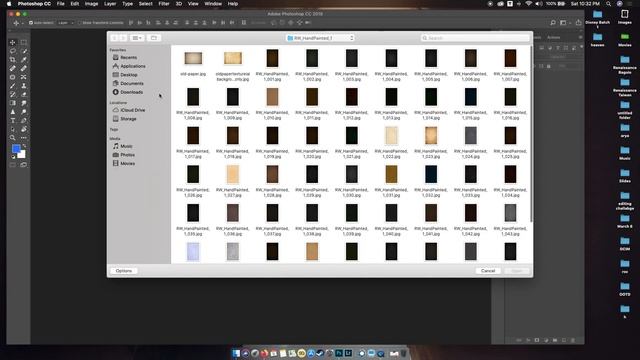Reset to default foreground and background colors
This screenshot has width=640, height=360.
click(13, 157)
